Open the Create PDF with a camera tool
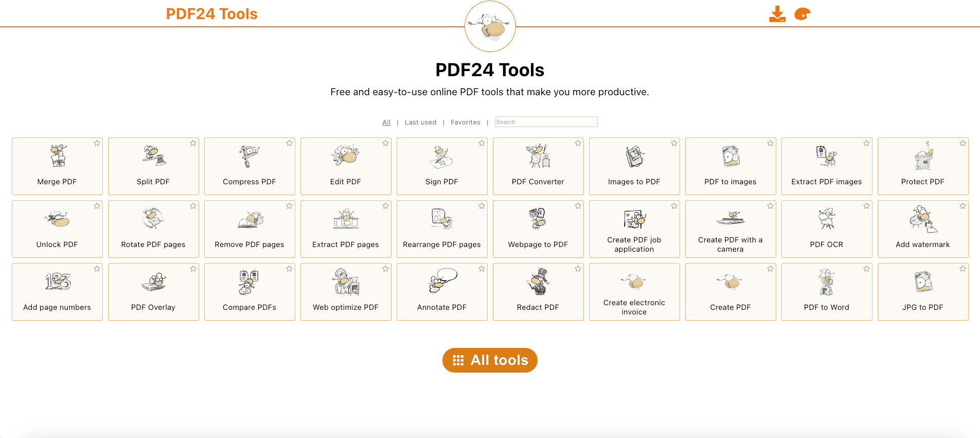Viewport: 980px width, 438px height. 730,229
